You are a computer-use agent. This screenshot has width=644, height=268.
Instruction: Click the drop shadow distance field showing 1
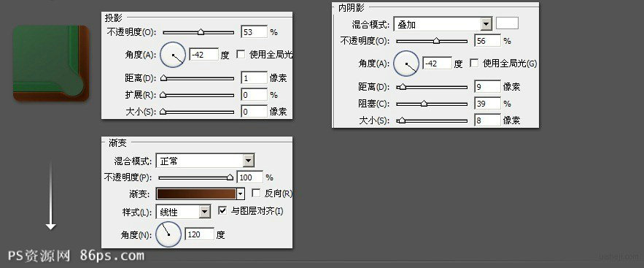click(x=255, y=77)
